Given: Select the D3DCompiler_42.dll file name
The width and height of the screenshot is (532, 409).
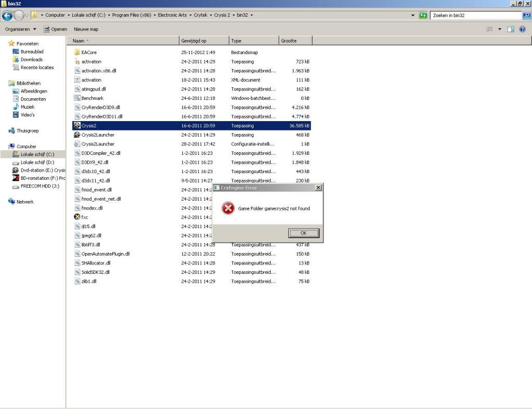Looking at the screenshot, I should 101,153.
